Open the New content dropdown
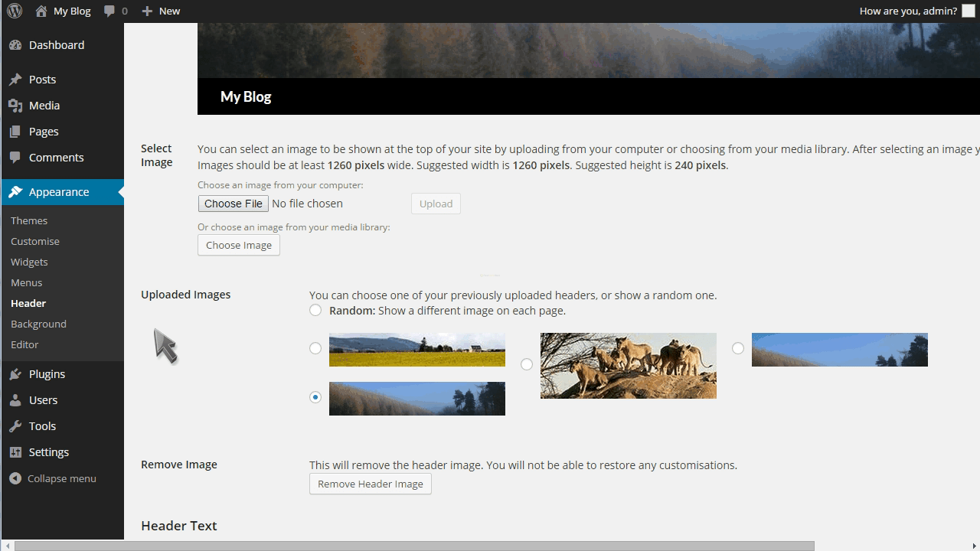980x551 pixels. click(x=160, y=11)
